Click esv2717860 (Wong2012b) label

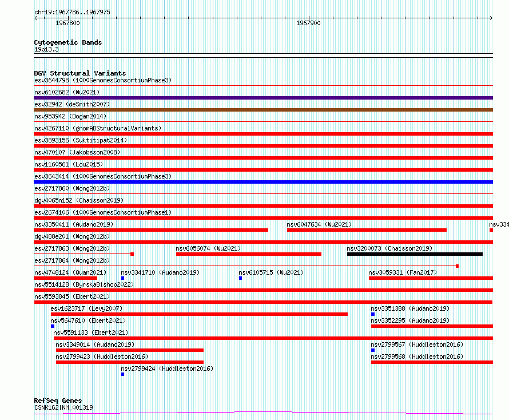[72, 188]
